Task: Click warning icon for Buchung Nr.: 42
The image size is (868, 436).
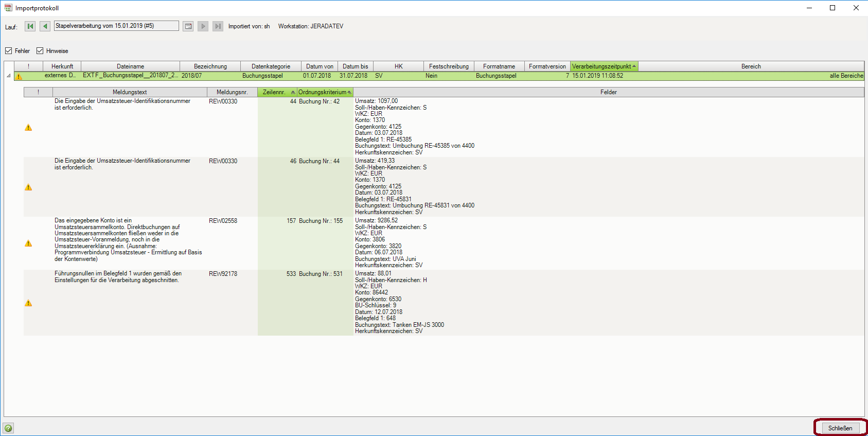Action: pos(28,128)
